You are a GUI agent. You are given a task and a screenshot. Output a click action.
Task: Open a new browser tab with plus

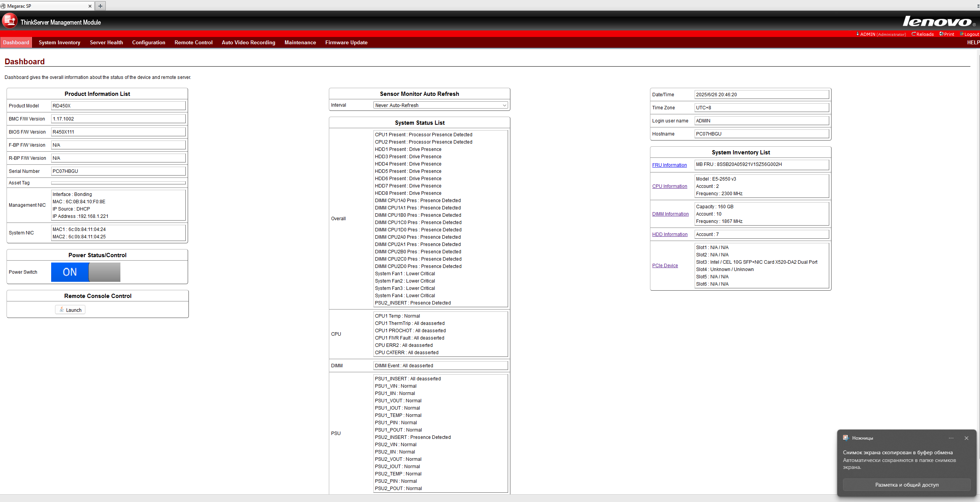pos(100,6)
